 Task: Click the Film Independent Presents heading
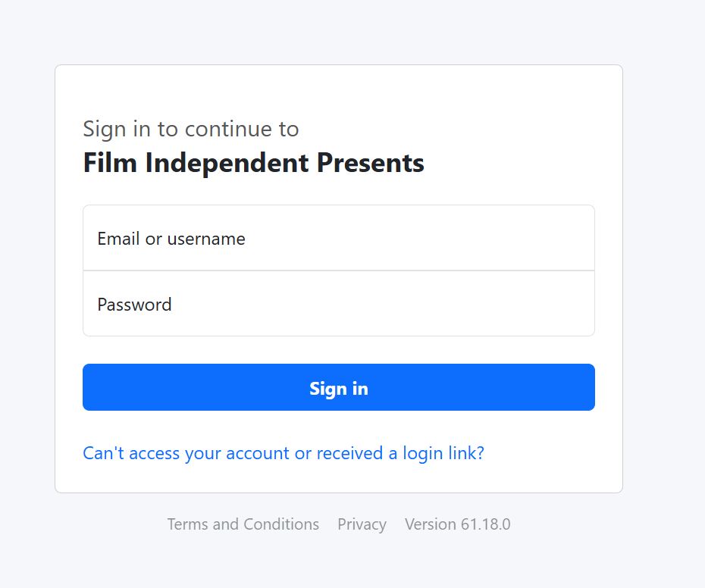[253, 163]
